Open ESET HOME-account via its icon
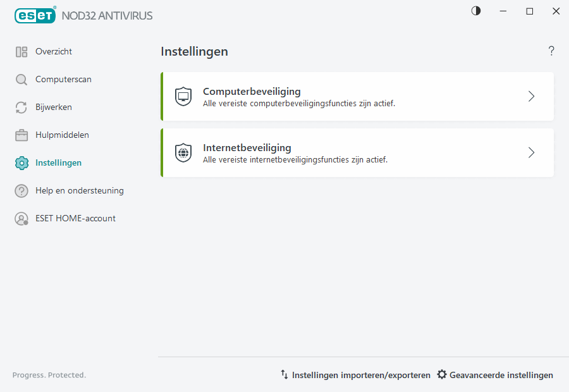Screen dimensions: 569x392 (21, 218)
